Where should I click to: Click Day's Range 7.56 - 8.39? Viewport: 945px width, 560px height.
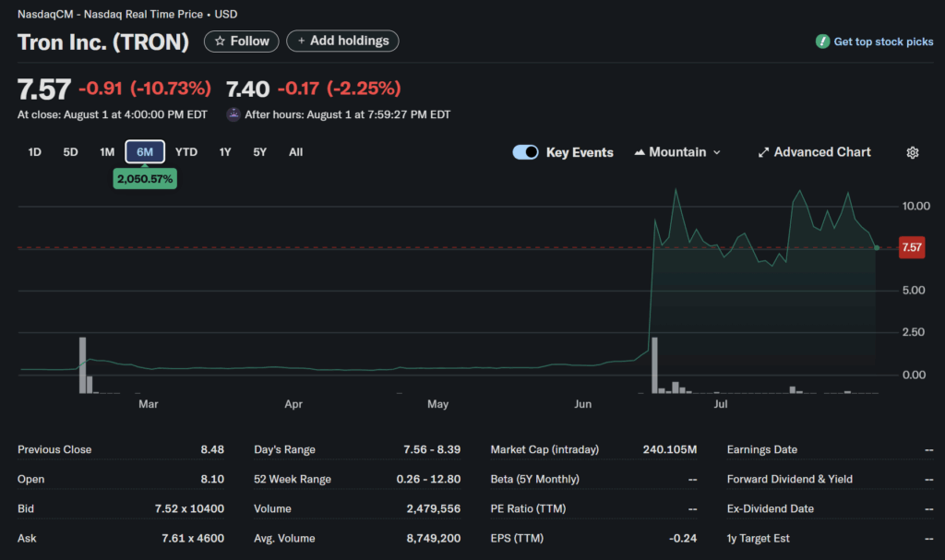tap(432, 449)
